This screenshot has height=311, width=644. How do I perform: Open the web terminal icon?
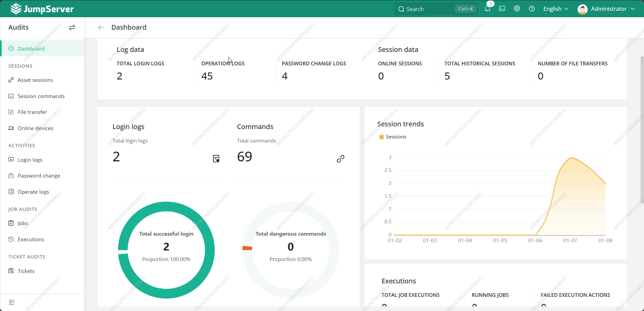click(502, 9)
